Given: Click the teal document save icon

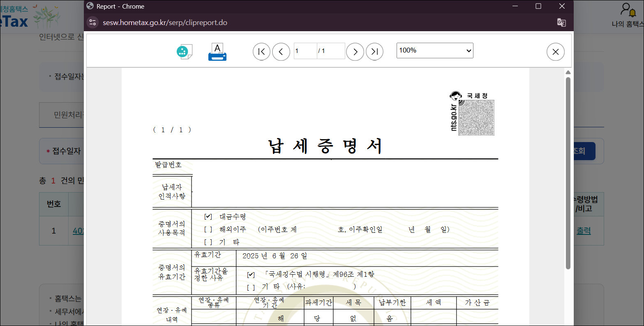Looking at the screenshot, I should pos(185,51).
